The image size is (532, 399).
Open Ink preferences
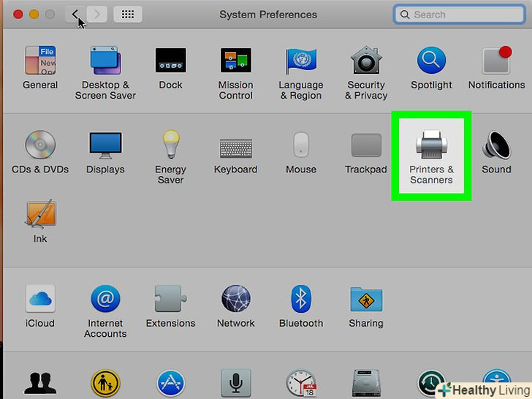click(x=40, y=221)
